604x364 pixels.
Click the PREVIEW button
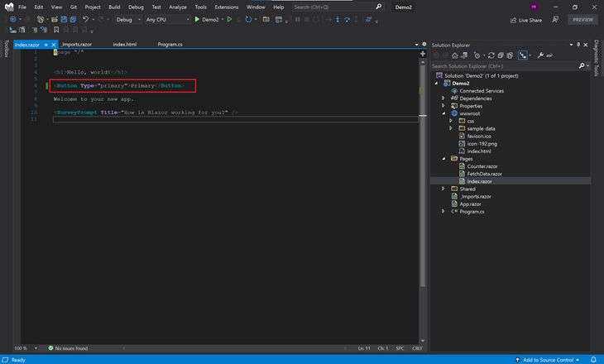[x=582, y=20]
